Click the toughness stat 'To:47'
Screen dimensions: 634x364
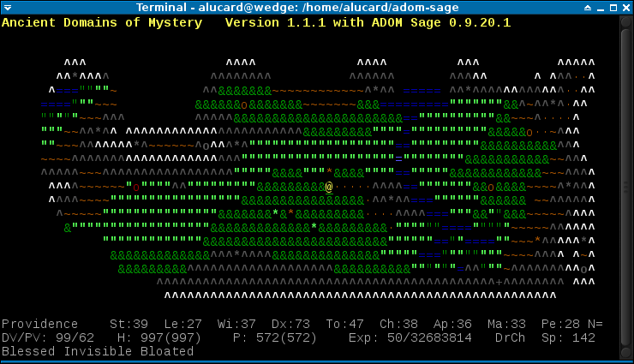click(x=345, y=324)
